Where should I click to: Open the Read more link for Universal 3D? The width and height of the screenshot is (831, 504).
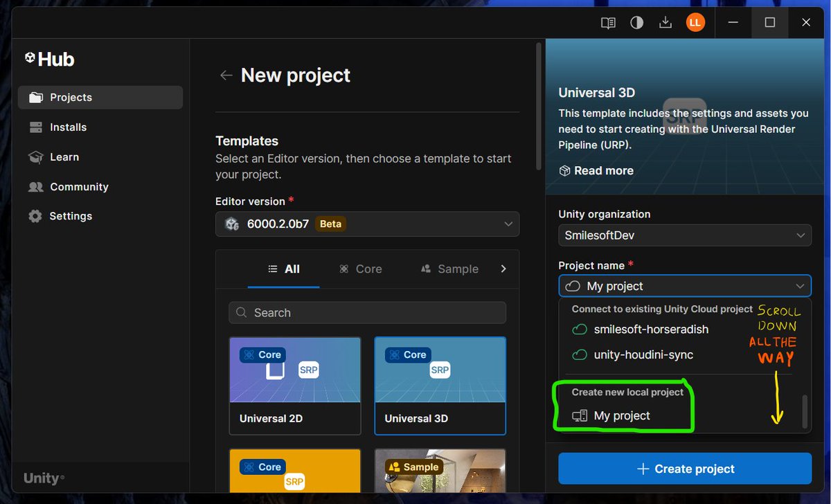[596, 171]
